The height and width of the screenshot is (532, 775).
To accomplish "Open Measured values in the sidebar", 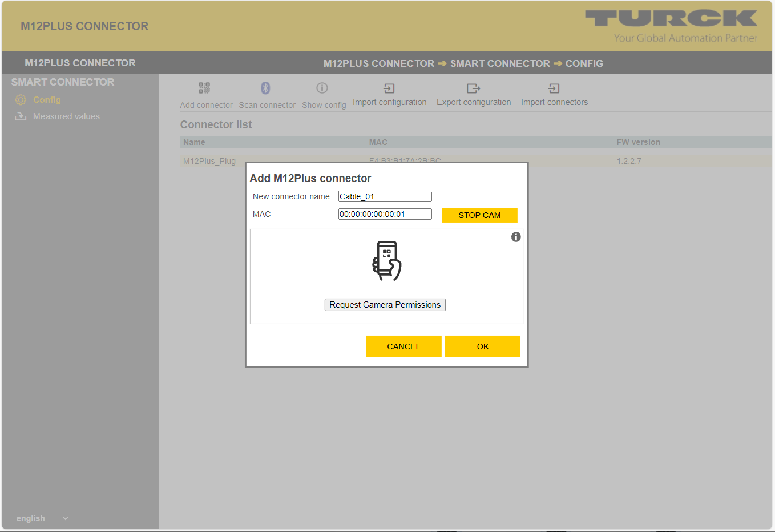I will [x=66, y=116].
